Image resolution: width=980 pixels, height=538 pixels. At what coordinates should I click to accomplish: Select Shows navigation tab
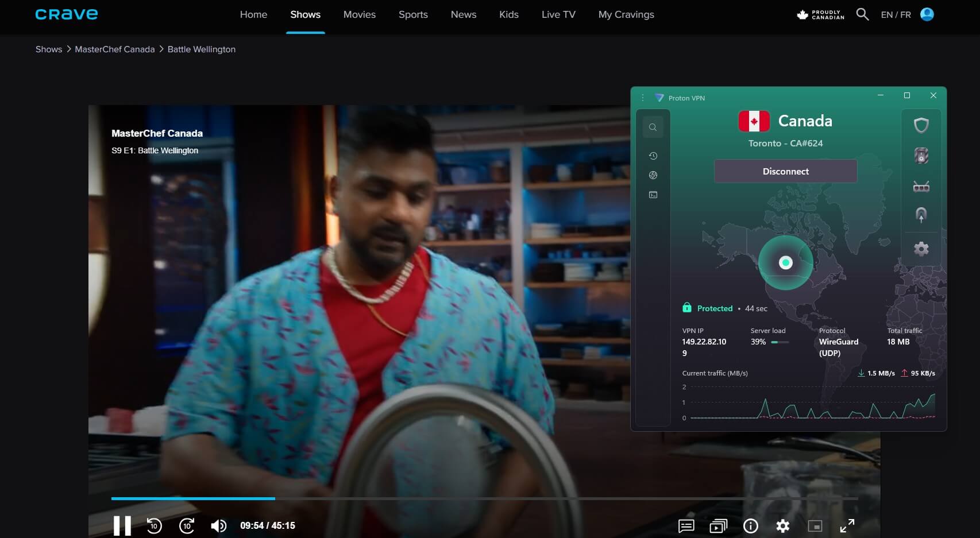coord(305,14)
